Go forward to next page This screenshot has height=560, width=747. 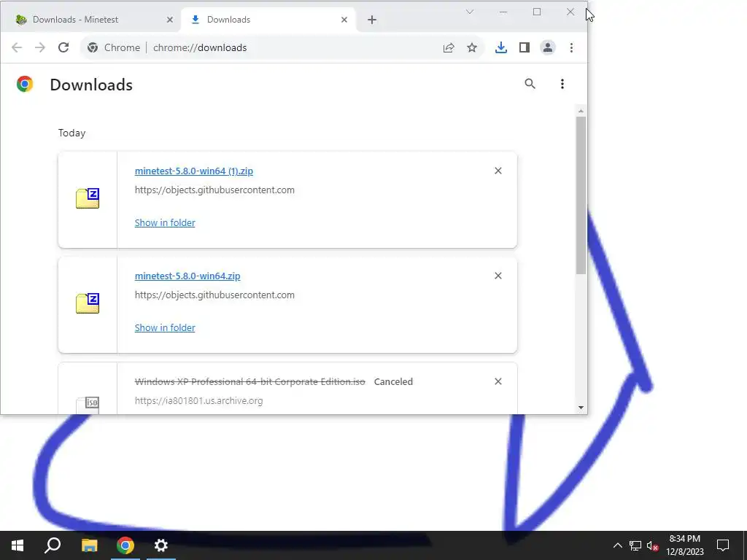(40, 47)
